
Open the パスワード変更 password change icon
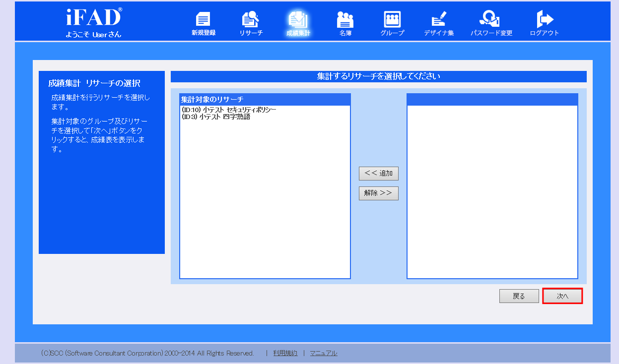(x=491, y=24)
